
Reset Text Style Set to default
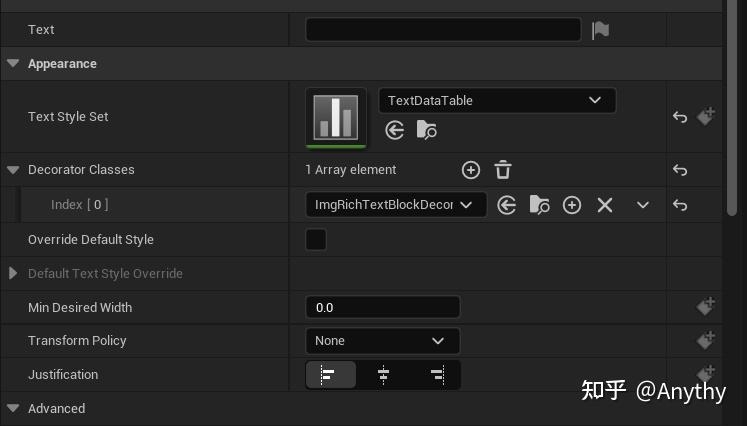click(680, 117)
